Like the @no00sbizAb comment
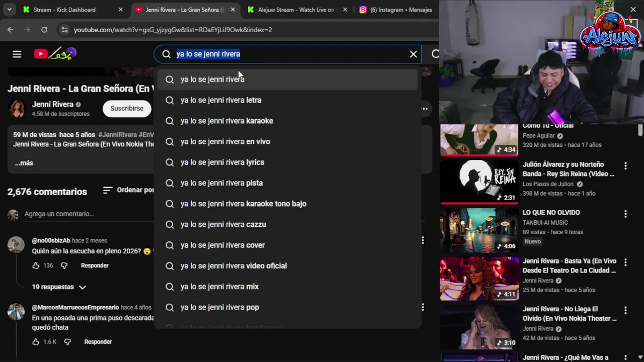The height and width of the screenshot is (362, 644). coord(36,265)
